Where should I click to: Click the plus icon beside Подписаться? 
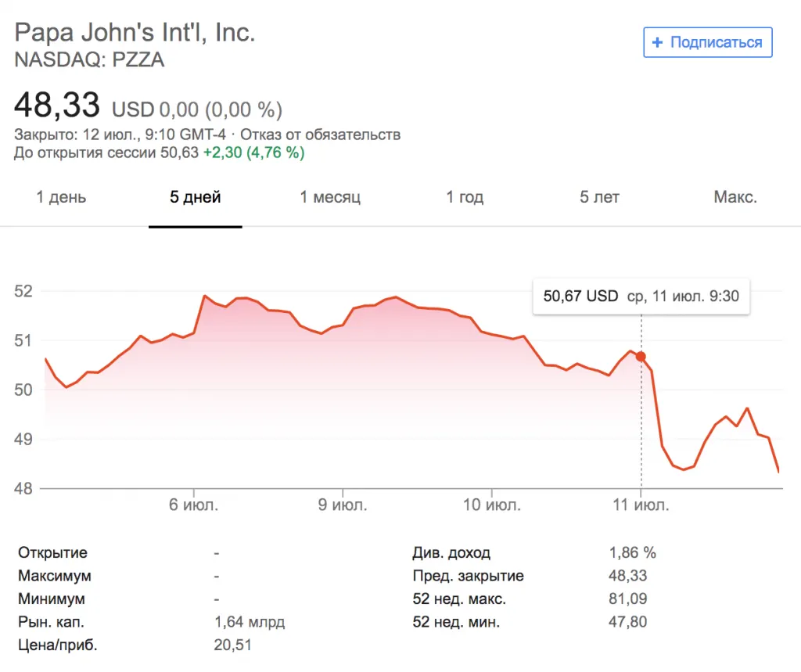[x=657, y=42]
